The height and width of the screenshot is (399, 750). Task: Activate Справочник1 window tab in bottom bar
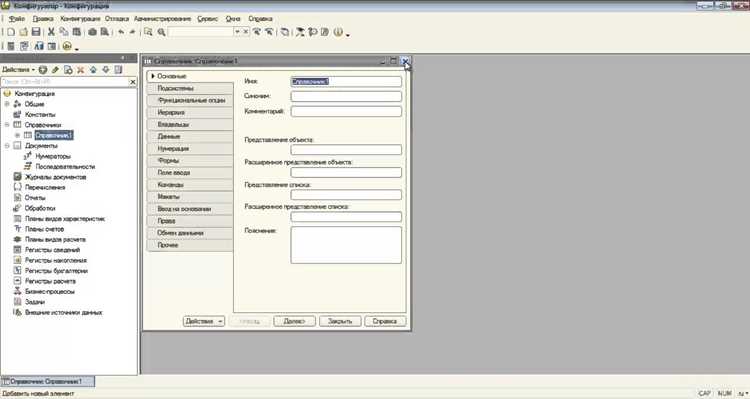47,382
